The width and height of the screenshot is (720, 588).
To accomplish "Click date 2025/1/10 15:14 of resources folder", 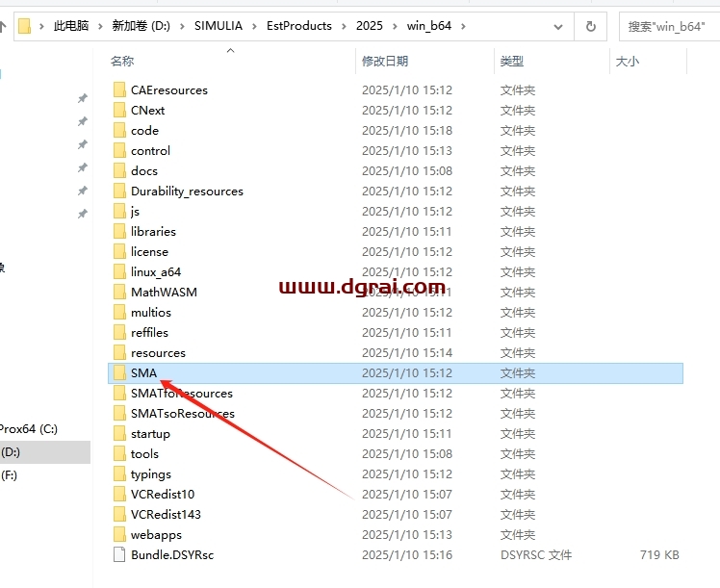I will tap(407, 353).
